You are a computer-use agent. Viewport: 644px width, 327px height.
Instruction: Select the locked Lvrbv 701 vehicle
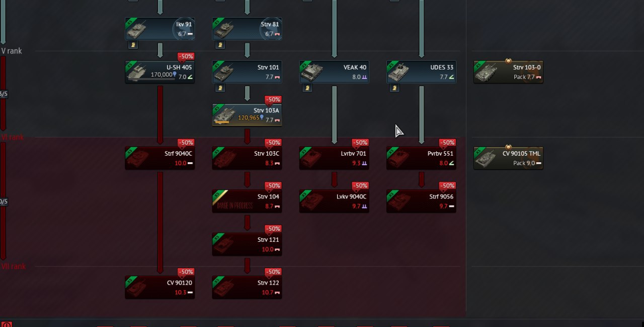pos(334,158)
